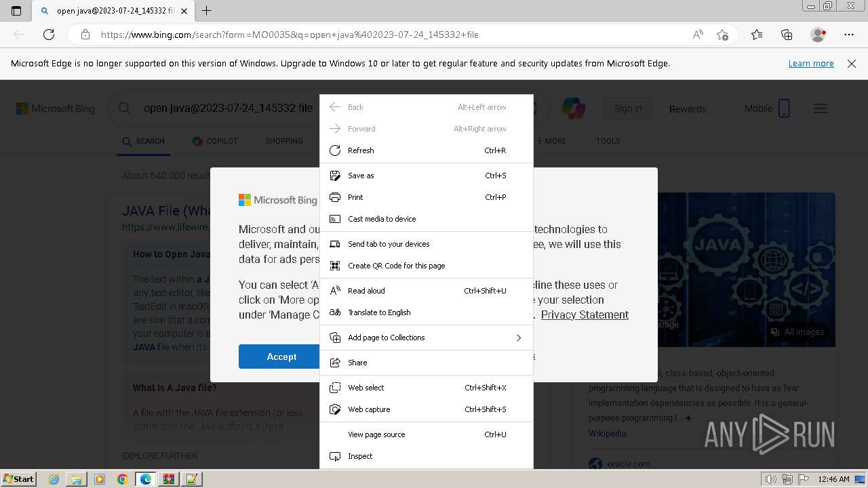The height and width of the screenshot is (488, 868).
Task: Open the profile avatar menu
Action: tap(818, 35)
